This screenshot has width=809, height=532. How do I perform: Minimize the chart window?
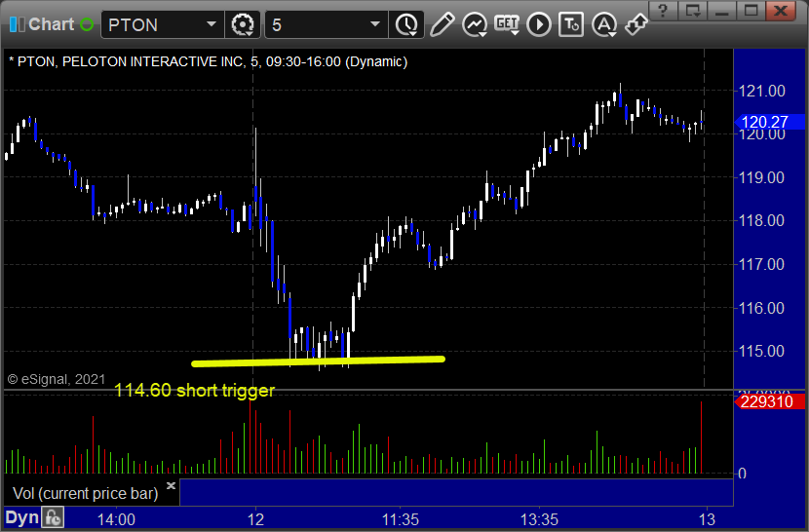click(721, 10)
